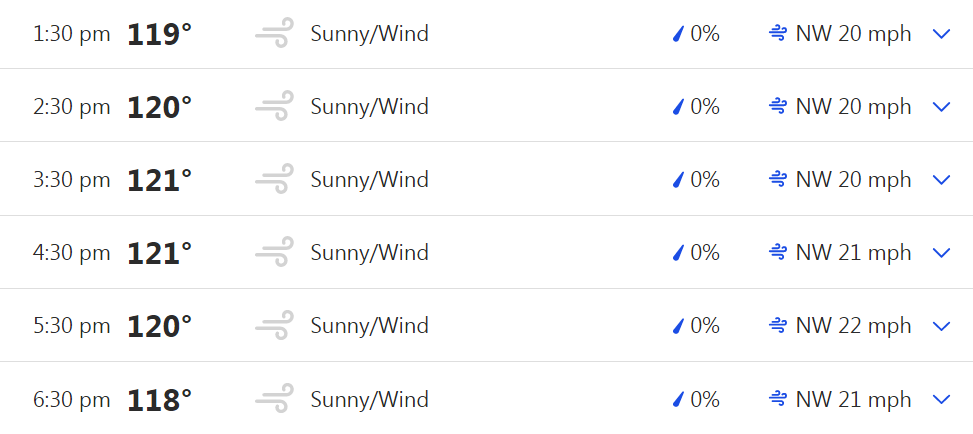The width and height of the screenshot is (973, 434).
Task: Select the 119° temperature at 1:30 pm
Action: (x=159, y=34)
